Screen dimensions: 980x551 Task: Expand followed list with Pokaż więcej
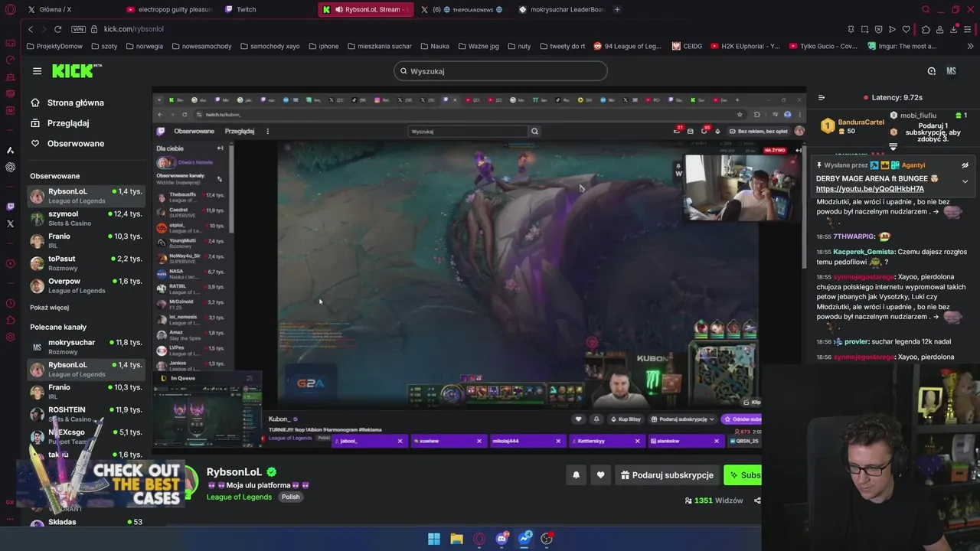[49, 308]
